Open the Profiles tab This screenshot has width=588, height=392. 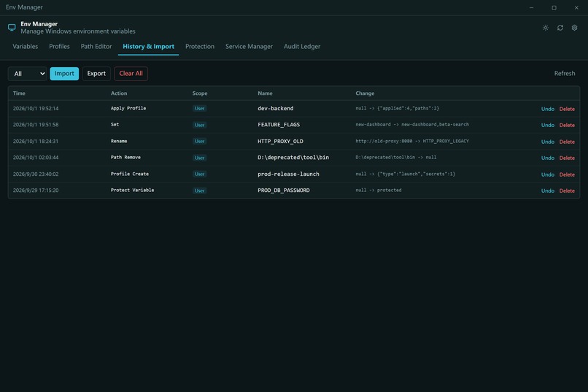point(59,47)
